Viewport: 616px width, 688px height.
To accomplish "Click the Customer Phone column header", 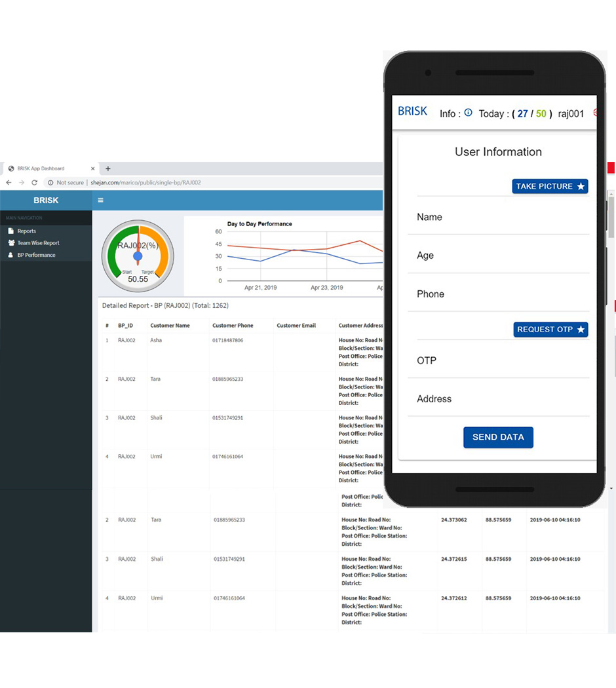I will coord(233,326).
